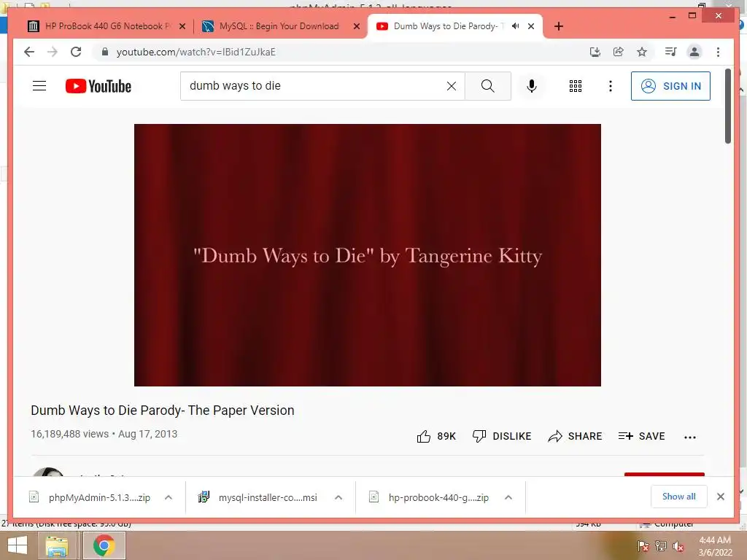Open the YouTube apps grid
The height and width of the screenshot is (560, 747).
pyautogui.click(x=576, y=86)
